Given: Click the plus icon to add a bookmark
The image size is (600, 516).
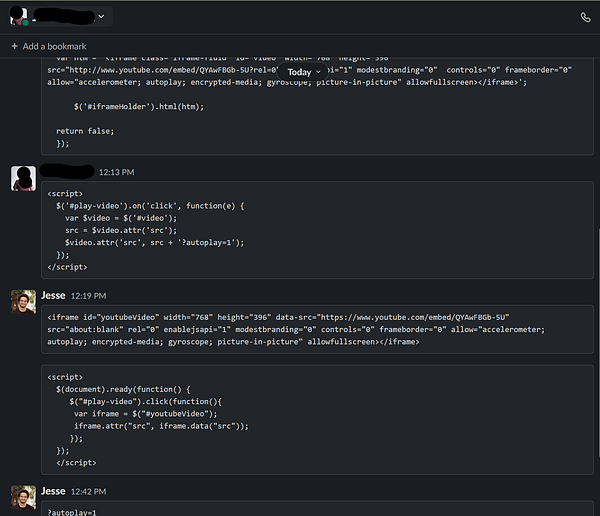Looking at the screenshot, I should (14, 46).
